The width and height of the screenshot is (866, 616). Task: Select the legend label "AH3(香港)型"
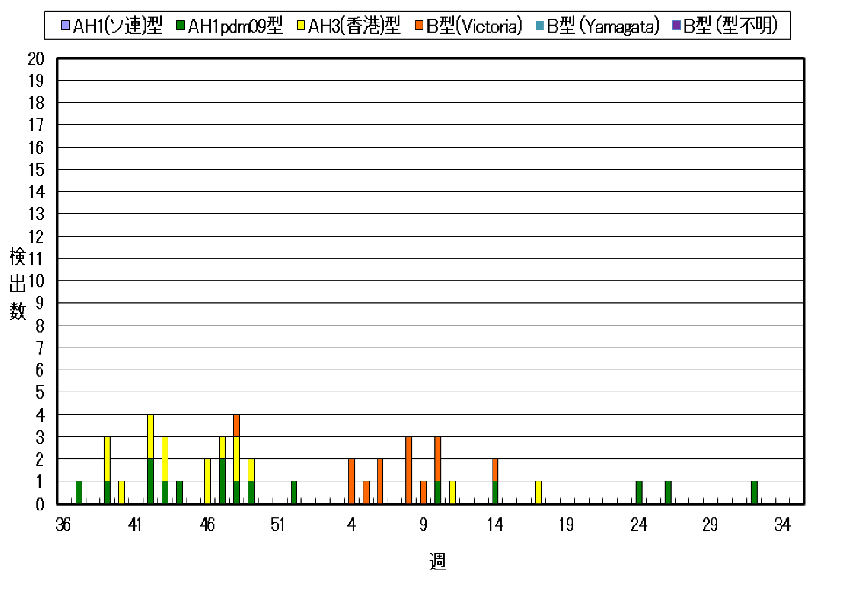point(354,25)
